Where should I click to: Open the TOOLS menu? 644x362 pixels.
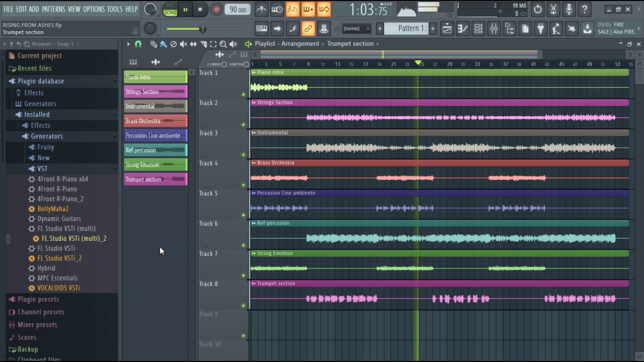115,9
